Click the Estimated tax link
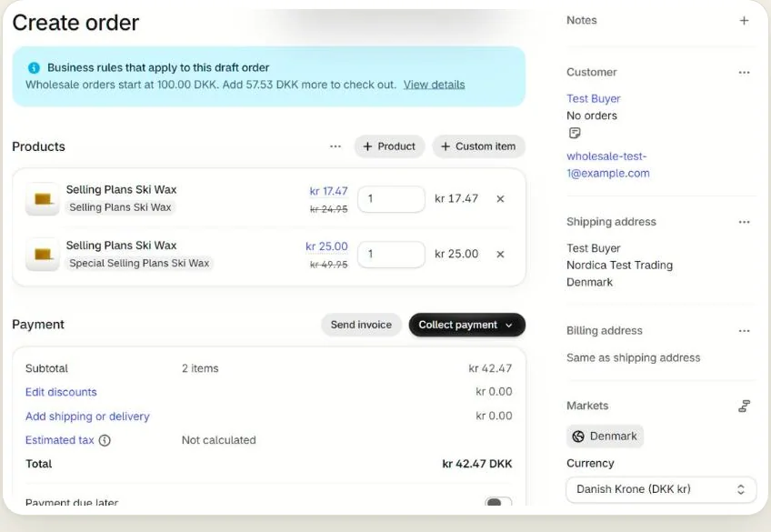 [x=59, y=440]
